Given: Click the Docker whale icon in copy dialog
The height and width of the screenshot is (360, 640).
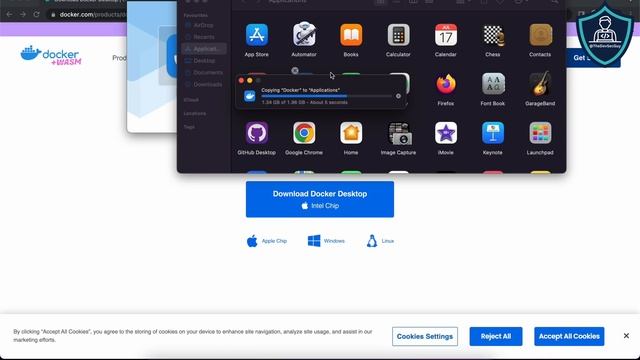Looking at the screenshot, I should pos(250,96).
